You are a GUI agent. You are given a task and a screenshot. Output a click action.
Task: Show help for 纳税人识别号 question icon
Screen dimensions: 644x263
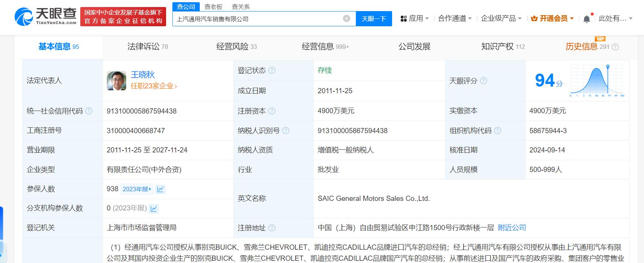pos(286,131)
